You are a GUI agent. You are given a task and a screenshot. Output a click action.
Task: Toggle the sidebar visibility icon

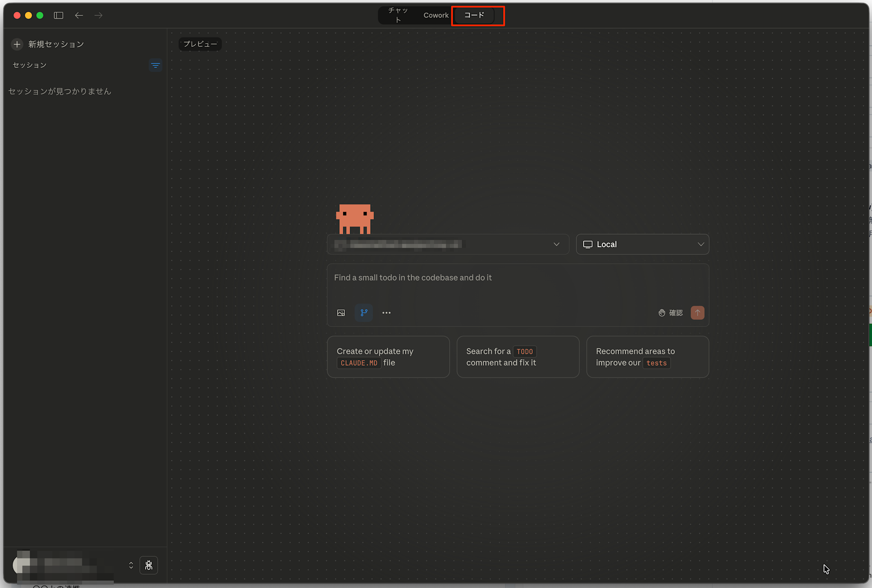58,15
